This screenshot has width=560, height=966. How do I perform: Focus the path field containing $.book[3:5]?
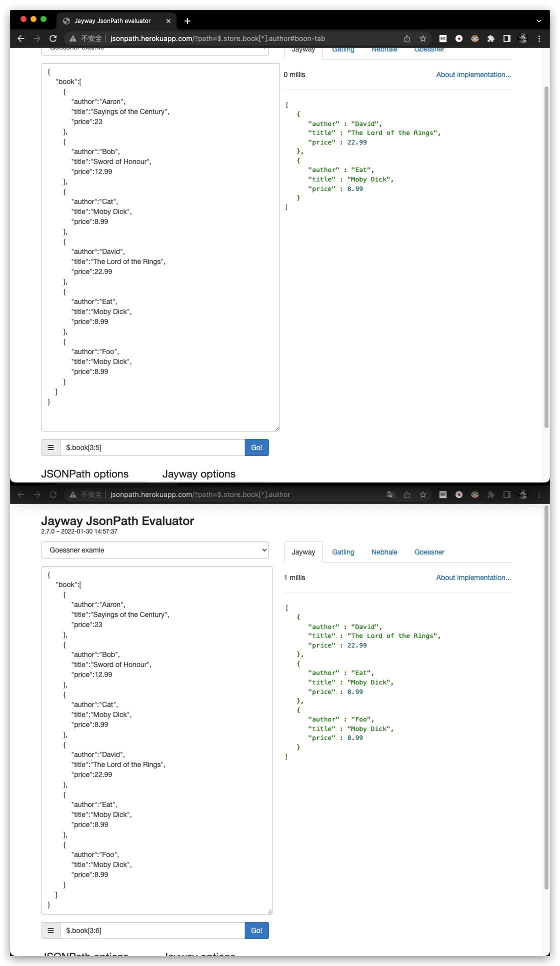coord(152,447)
